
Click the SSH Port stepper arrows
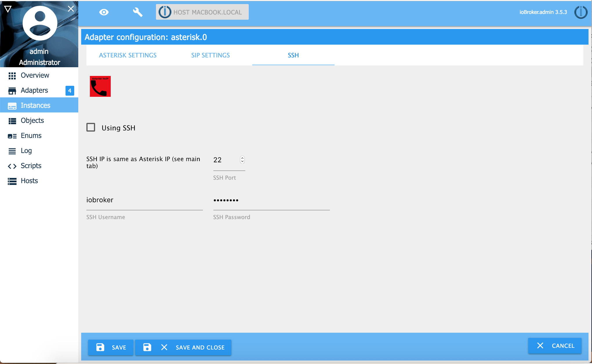pos(242,160)
